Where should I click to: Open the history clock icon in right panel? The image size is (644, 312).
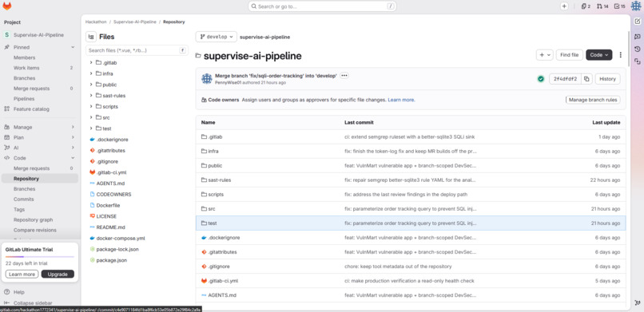(x=637, y=49)
